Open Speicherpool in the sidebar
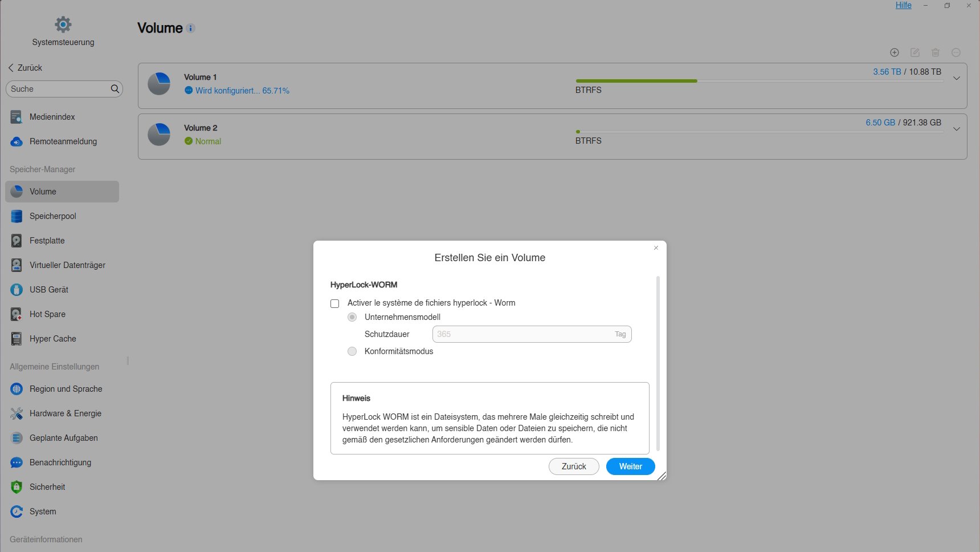Image resolution: width=980 pixels, height=552 pixels. (x=52, y=216)
